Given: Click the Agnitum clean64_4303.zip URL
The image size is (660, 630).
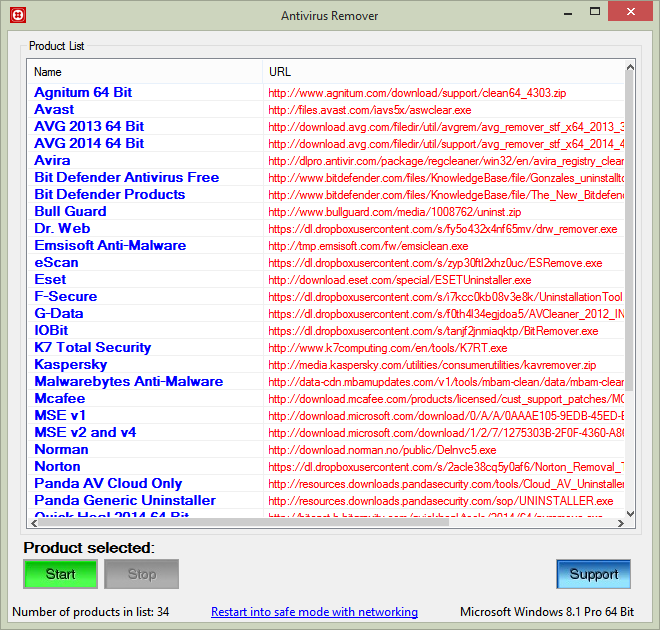Looking at the screenshot, I should (x=417, y=93).
